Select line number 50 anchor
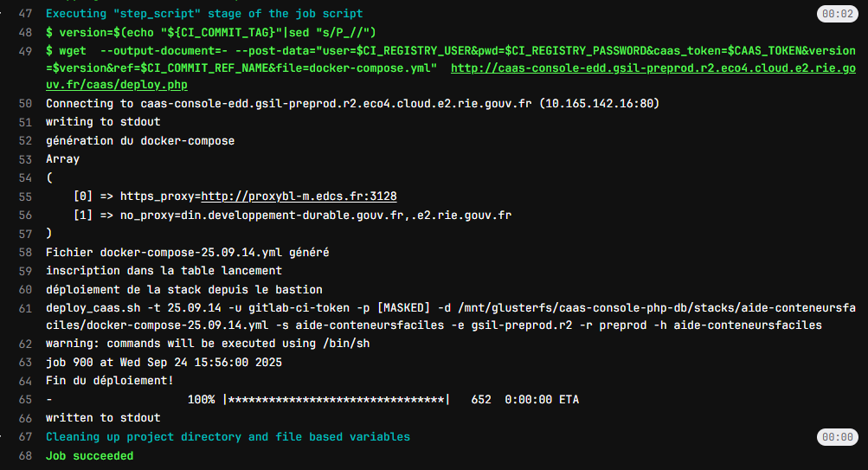This screenshot has width=868, height=470. pyautogui.click(x=25, y=104)
